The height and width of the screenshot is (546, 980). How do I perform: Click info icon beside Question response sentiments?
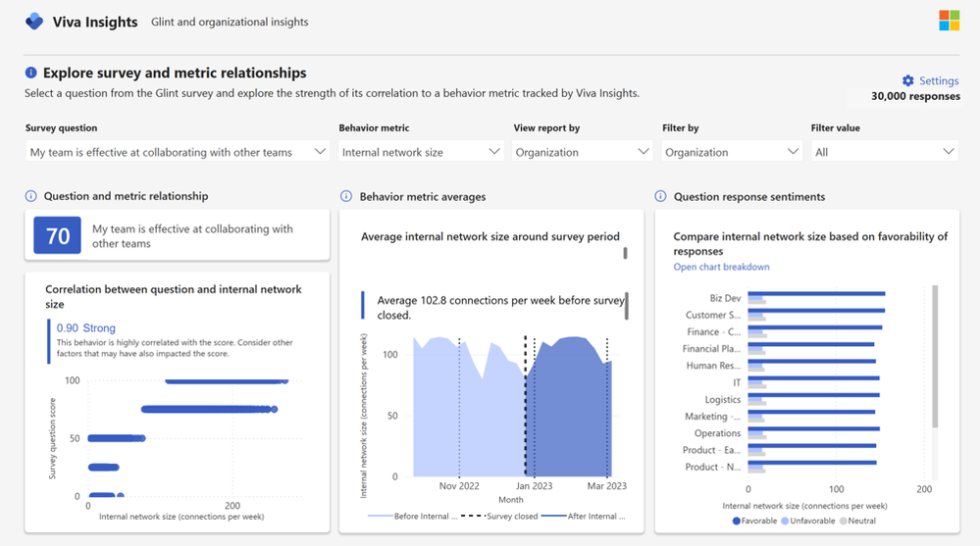tap(660, 196)
